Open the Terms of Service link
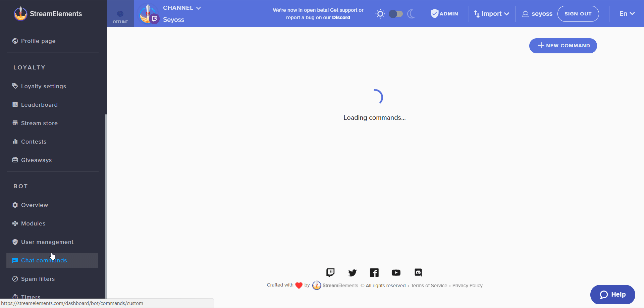 [429, 286]
